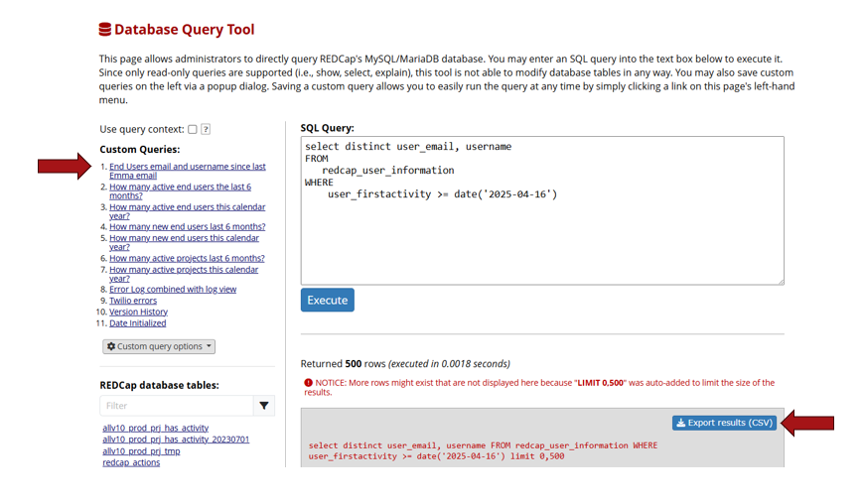Viewport: 863px width, 504px height.
Task: Click the executed query text with limit 0,500
Action: point(483,450)
